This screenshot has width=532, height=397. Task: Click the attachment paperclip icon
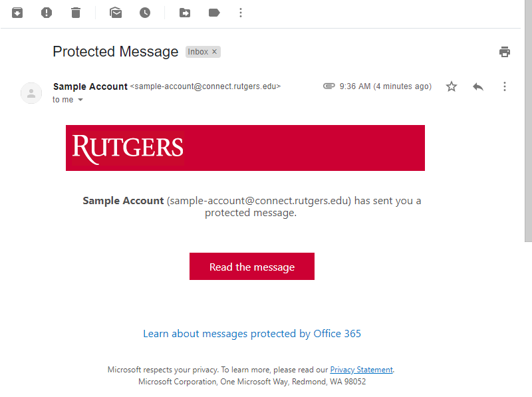tap(329, 86)
